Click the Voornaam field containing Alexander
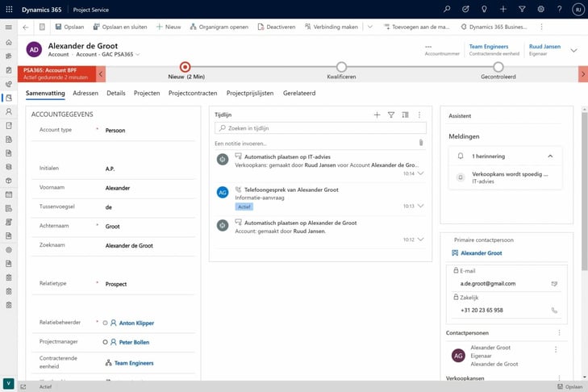 (149, 188)
